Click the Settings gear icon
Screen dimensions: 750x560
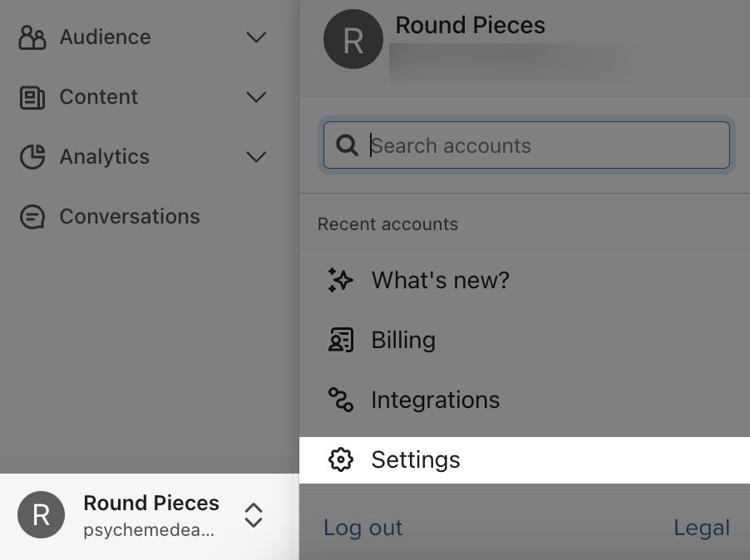[x=340, y=459]
